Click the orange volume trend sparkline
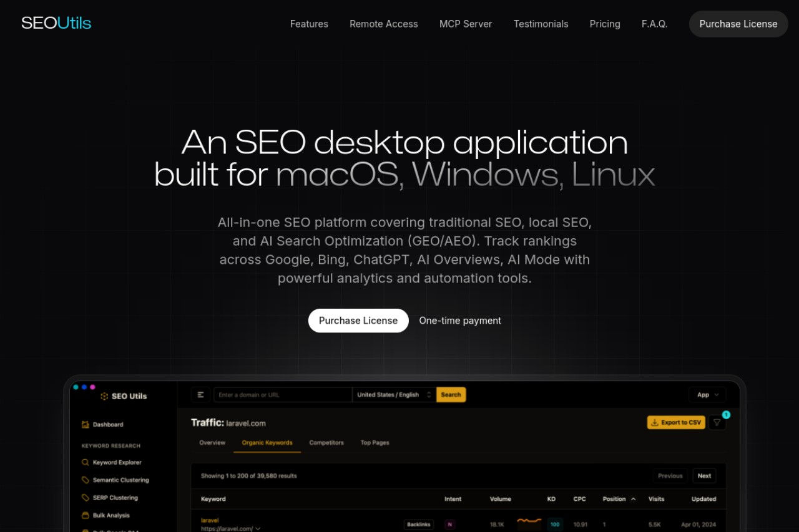Viewport: 799px width, 532px height. pos(529,521)
